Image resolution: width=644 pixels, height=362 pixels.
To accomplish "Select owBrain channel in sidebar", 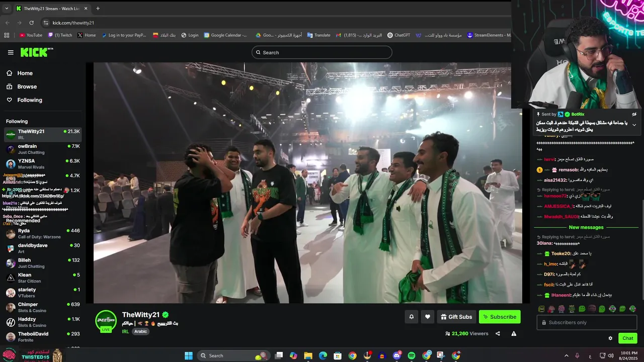I will pos(42,149).
